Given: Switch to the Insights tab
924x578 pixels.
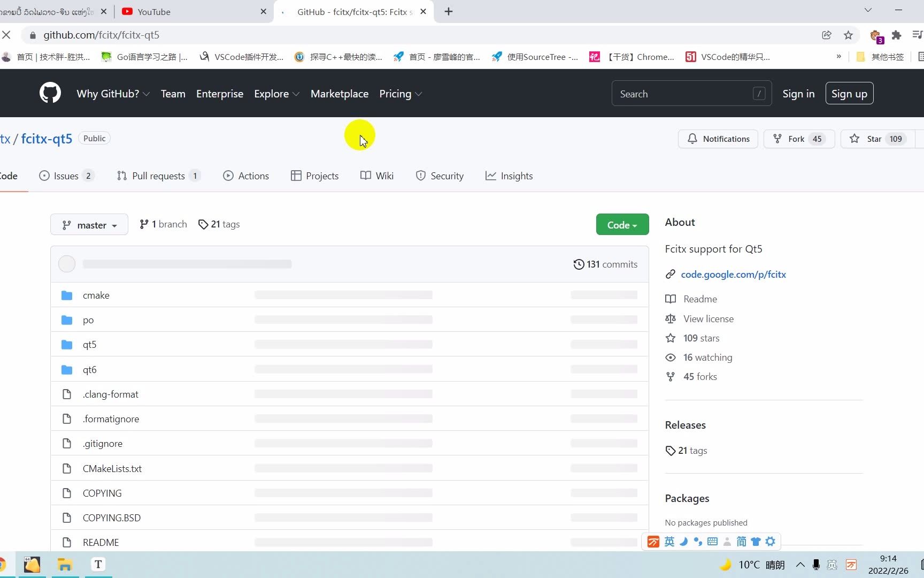Looking at the screenshot, I should coord(509,176).
